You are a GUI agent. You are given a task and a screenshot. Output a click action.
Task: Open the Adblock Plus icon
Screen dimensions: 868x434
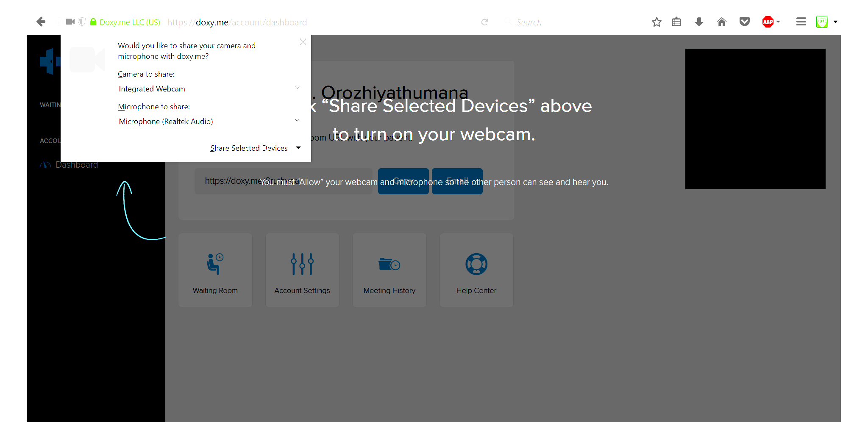(768, 22)
